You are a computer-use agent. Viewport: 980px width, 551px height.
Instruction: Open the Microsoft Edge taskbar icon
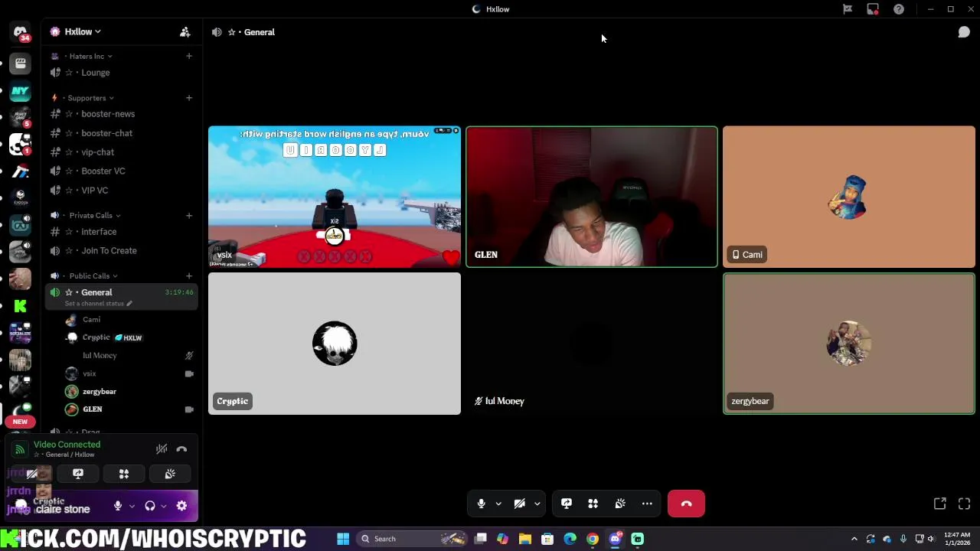pyautogui.click(x=570, y=539)
